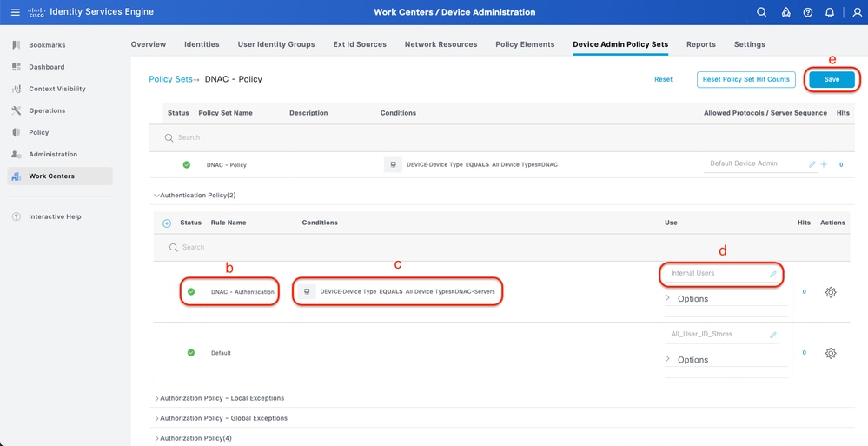The image size is (868, 446).
Task: Switch to the Identities tab
Action: tap(202, 44)
